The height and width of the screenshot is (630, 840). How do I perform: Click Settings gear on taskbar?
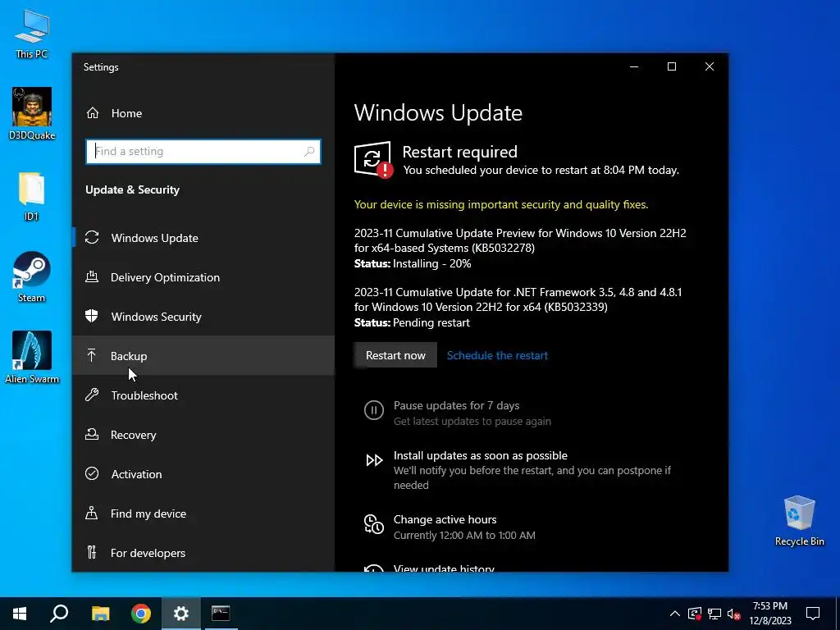(x=181, y=614)
